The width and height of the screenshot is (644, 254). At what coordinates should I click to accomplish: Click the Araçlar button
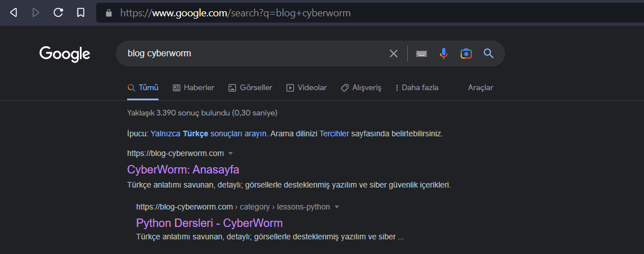pos(480,88)
